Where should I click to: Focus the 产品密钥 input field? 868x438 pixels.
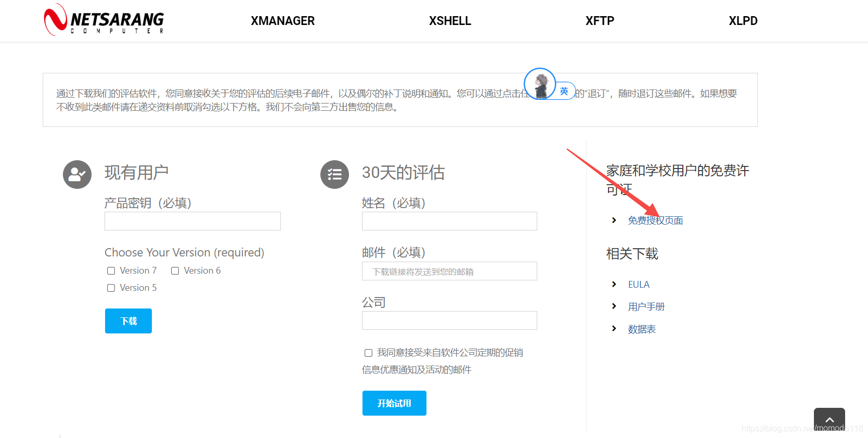tap(192, 221)
